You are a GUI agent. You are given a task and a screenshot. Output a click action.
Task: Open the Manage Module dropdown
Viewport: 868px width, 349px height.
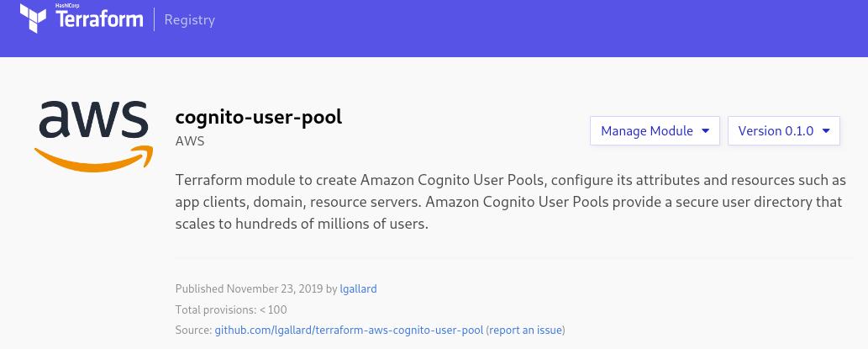655,130
